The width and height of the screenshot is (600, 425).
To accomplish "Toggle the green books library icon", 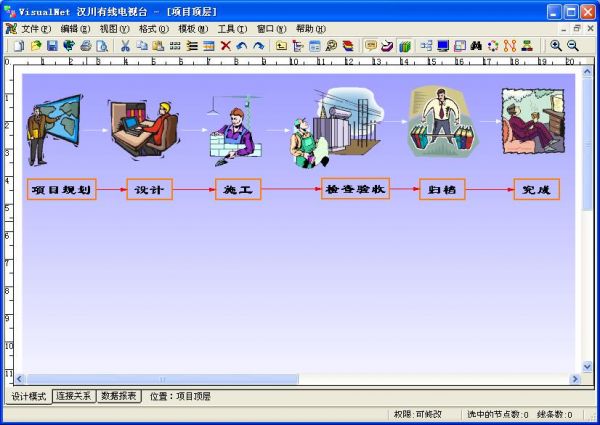I will tap(404, 46).
